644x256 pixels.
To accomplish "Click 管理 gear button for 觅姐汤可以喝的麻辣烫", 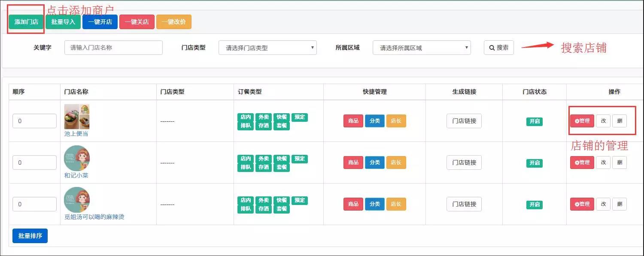I will (582, 204).
